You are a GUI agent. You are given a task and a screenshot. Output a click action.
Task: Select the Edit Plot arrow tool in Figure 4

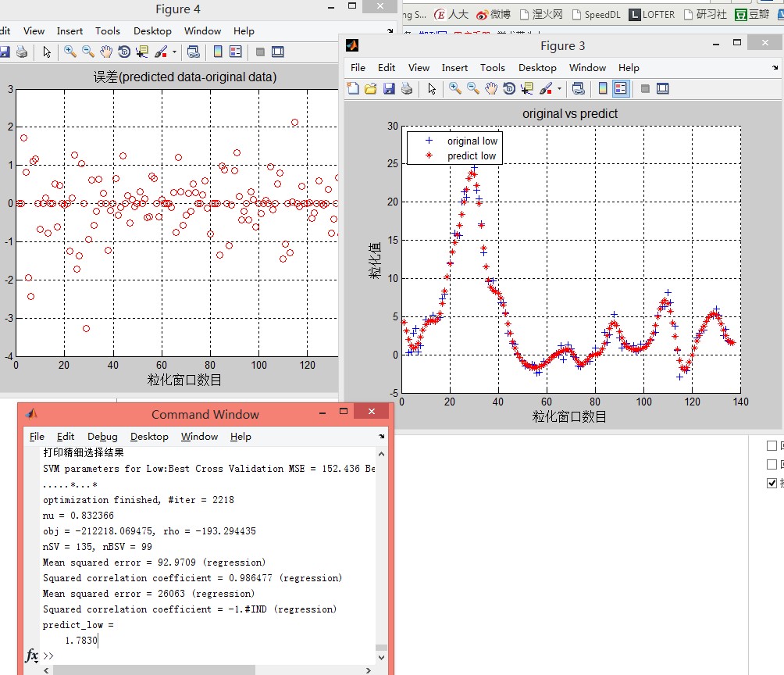pos(46,51)
